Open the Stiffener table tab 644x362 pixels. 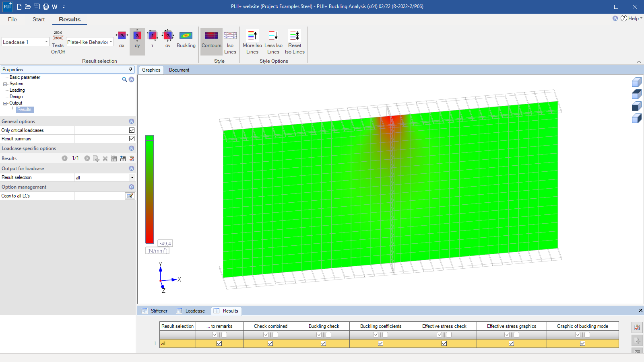155,311
